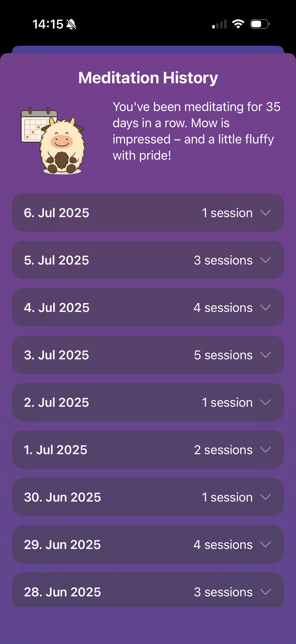The height and width of the screenshot is (644, 296).
Task: Tap the '2 sessions' label for 1. Jul
Action: pyautogui.click(x=223, y=450)
